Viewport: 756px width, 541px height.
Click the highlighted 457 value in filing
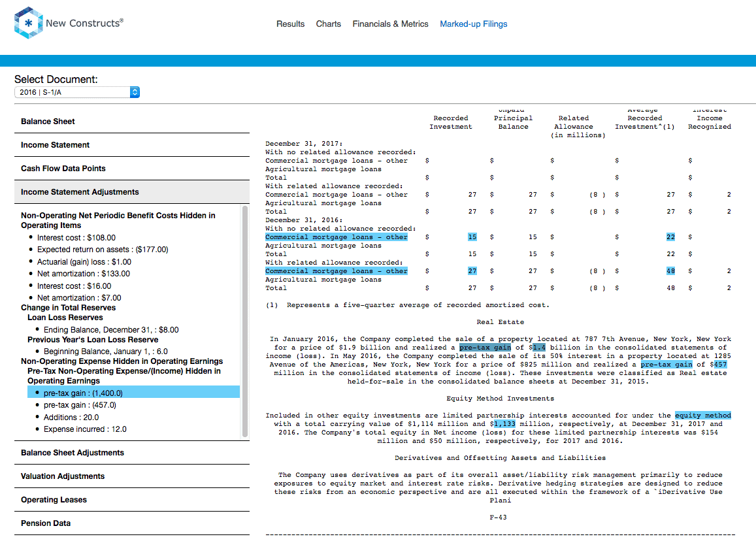720,365
